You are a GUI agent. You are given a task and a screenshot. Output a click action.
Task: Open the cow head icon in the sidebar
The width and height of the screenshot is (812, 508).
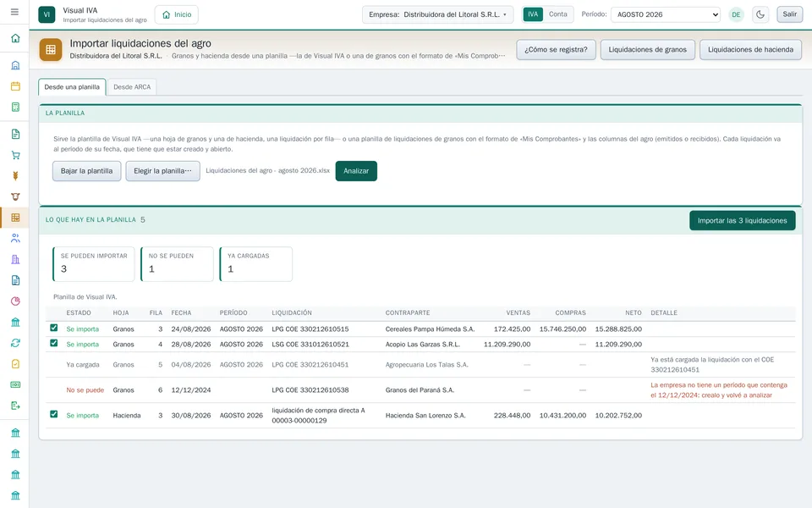[15, 197]
